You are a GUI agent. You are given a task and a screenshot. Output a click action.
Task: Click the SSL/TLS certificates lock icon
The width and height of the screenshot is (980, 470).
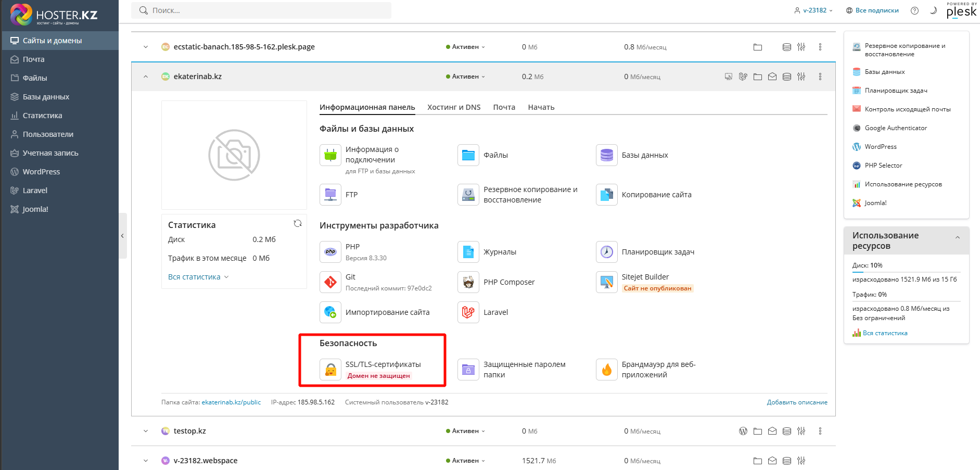click(330, 370)
